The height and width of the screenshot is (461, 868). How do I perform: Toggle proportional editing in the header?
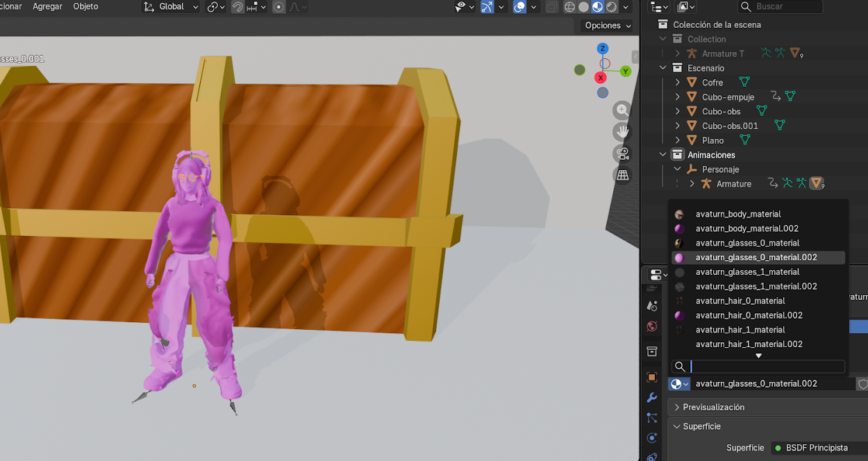click(278, 7)
